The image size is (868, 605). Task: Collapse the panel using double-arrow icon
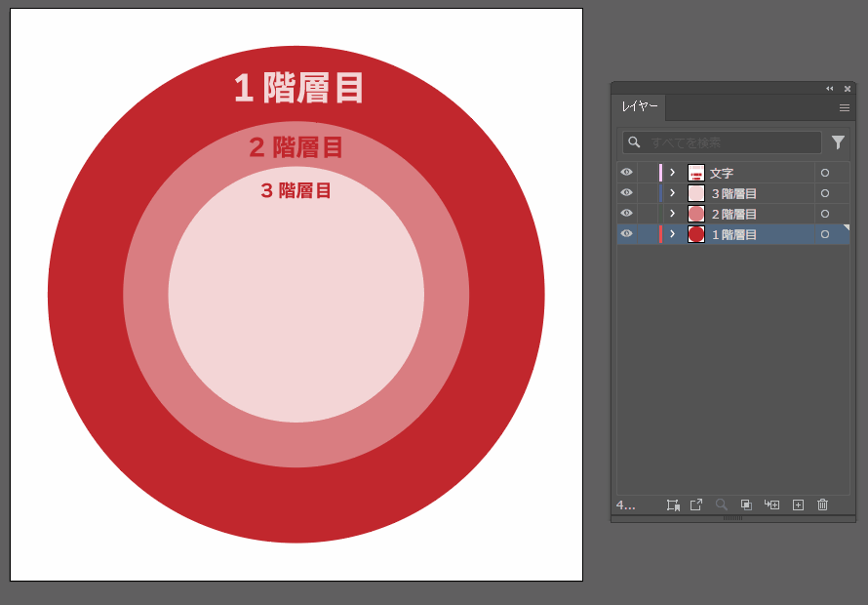(x=830, y=88)
